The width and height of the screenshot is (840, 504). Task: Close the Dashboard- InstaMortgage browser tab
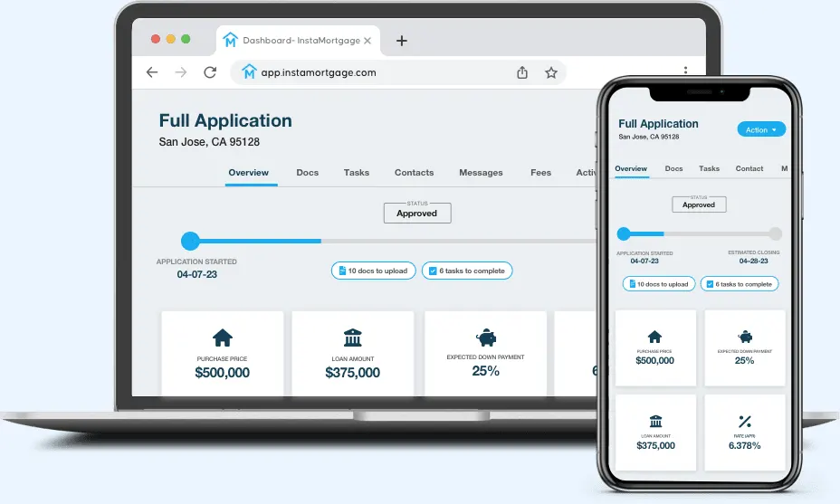tap(367, 41)
